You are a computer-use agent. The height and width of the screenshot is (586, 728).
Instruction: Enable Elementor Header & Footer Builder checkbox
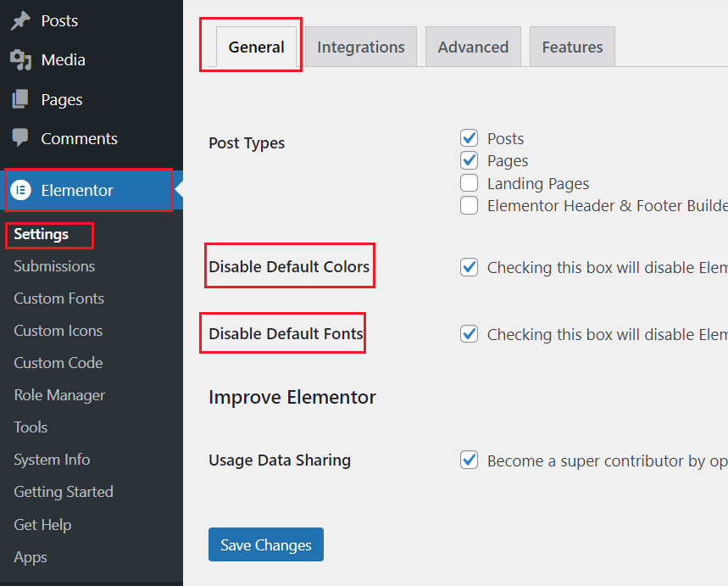469,205
